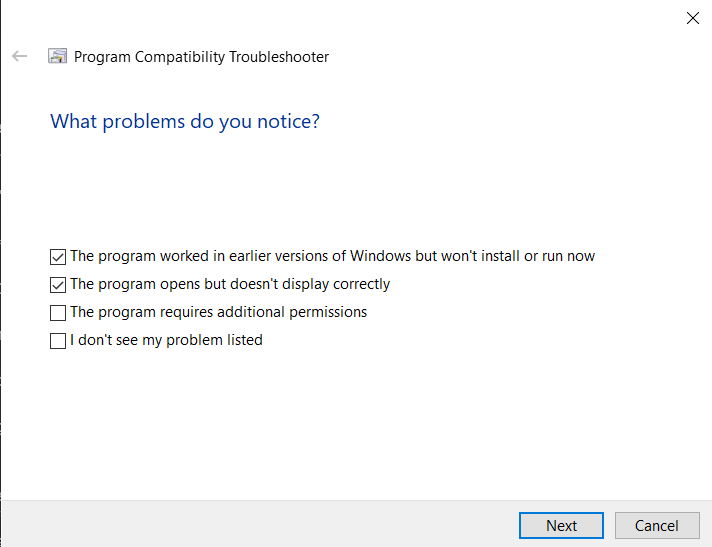Image resolution: width=712 pixels, height=547 pixels.
Task: Tick the 'I don't see my problem listed' checkbox
Action: click(x=58, y=341)
